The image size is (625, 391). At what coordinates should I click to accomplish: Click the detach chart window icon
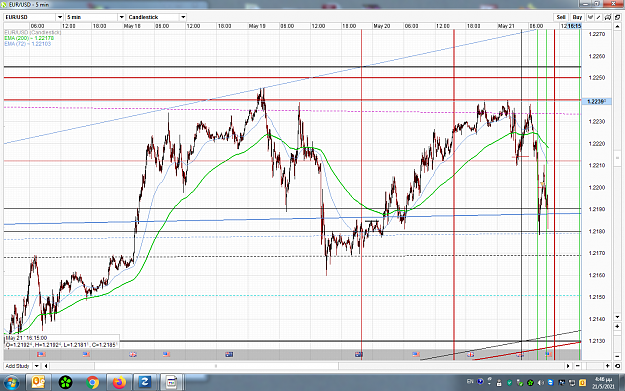point(617,17)
